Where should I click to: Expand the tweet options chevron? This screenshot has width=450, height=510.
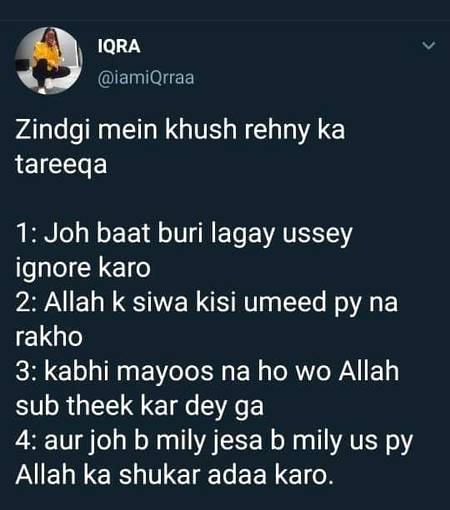pos(429,45)
